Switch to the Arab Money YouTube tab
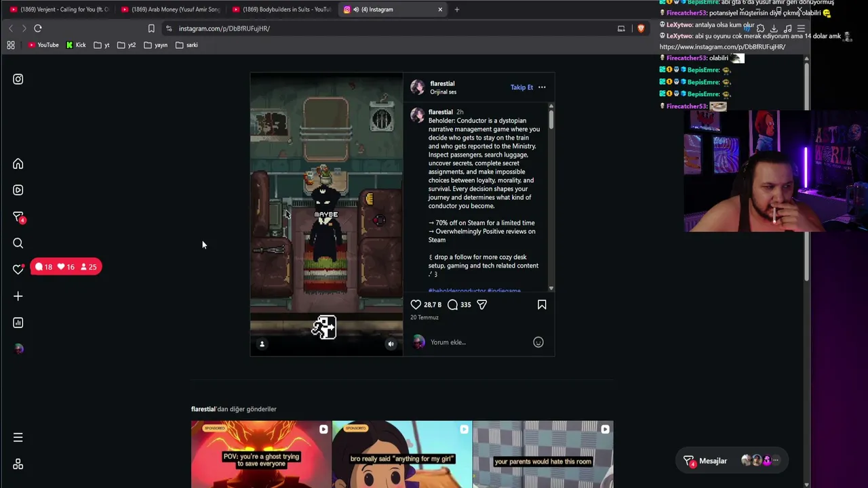868x488 pixels. 170,9
